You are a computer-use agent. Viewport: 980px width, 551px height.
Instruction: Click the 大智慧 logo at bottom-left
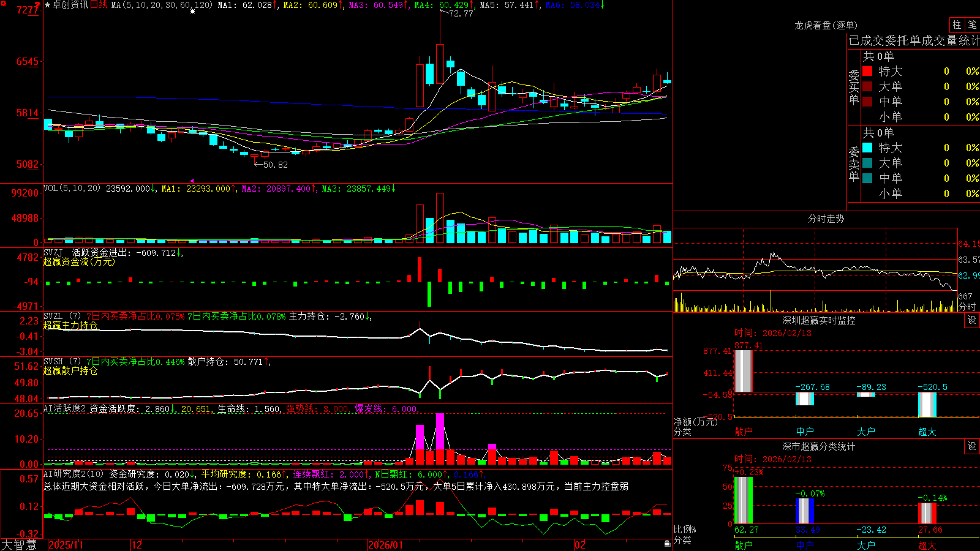(19, 544)
